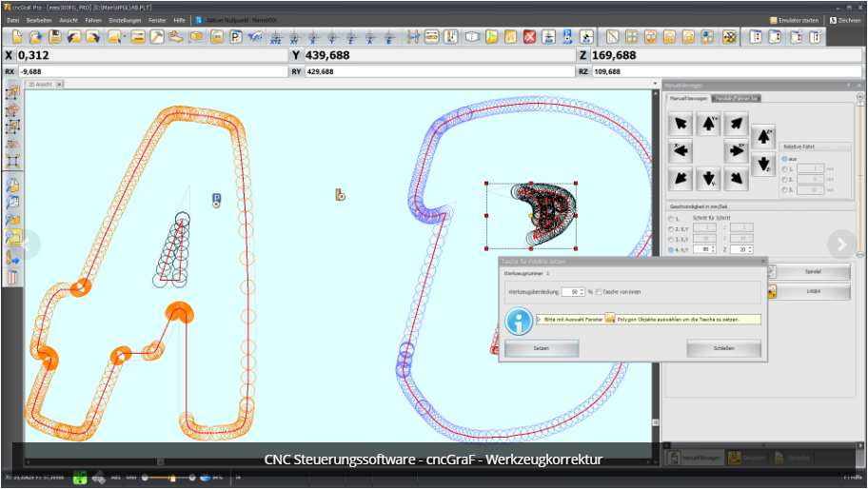The height and width of the screenshot is (489, 868).
Task: Click the hammer tool icon in the toolbar
Action: 157,36
